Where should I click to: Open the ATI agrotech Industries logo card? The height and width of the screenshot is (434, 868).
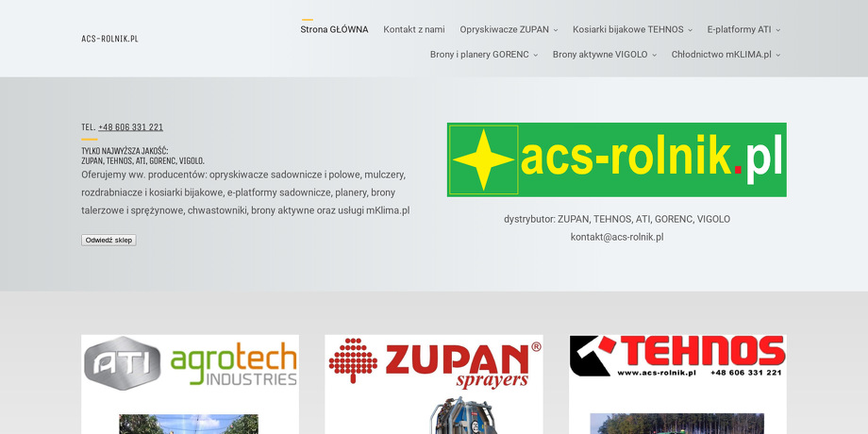[x=190, y=362]
